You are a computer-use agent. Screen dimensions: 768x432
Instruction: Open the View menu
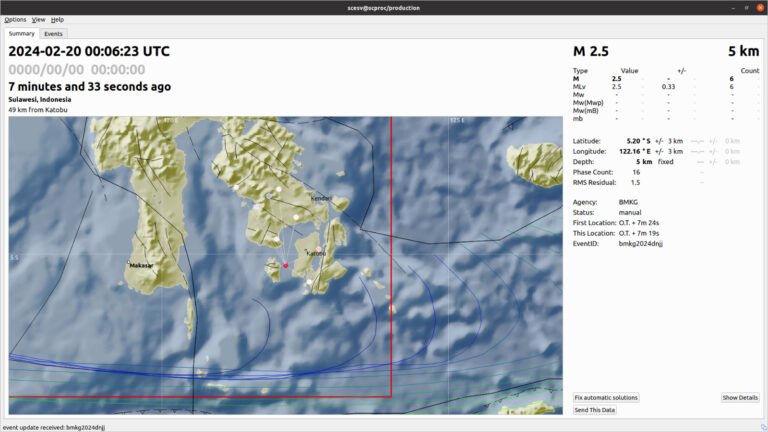pos(38,20)
